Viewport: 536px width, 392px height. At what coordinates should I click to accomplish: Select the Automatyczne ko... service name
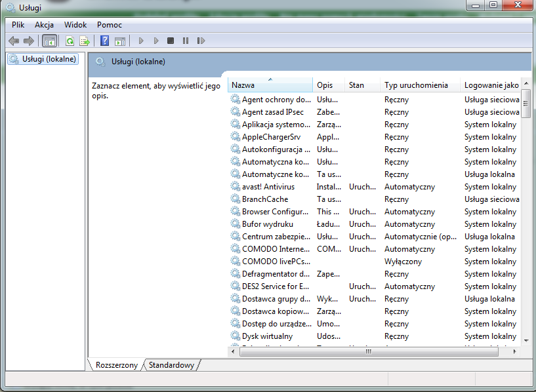pyautogui.click(x=276, y=174)
